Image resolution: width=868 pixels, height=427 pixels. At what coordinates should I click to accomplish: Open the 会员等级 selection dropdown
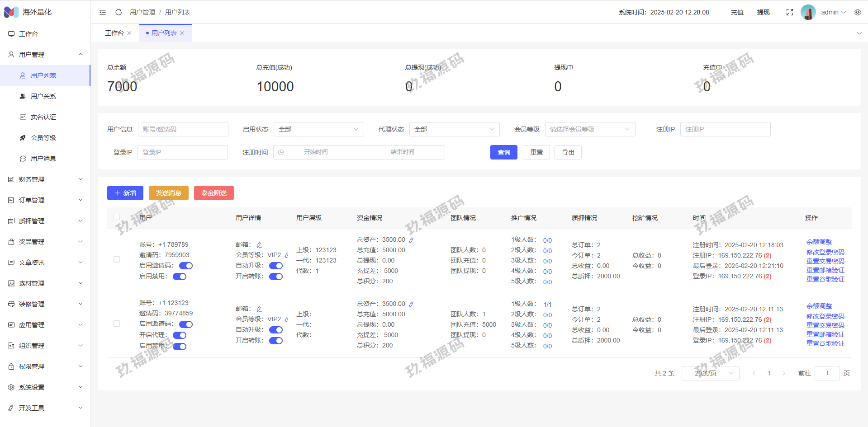(x=589, y=129)
